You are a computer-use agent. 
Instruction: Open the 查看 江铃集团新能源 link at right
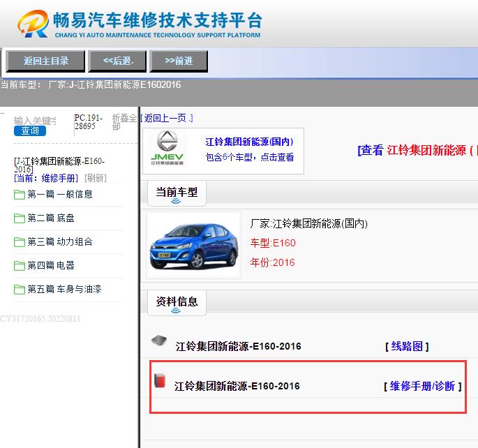click(417, 150)
